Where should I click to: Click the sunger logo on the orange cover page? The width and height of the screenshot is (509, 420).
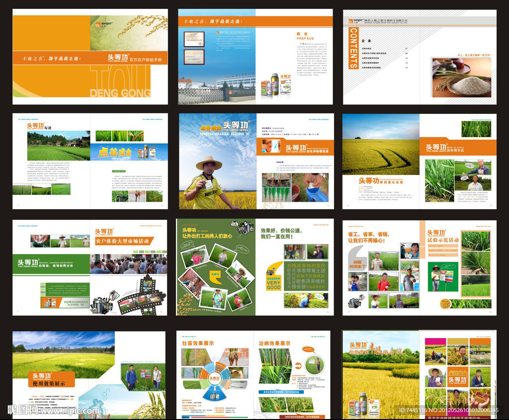pyautogui.click(x=104, y=24)
